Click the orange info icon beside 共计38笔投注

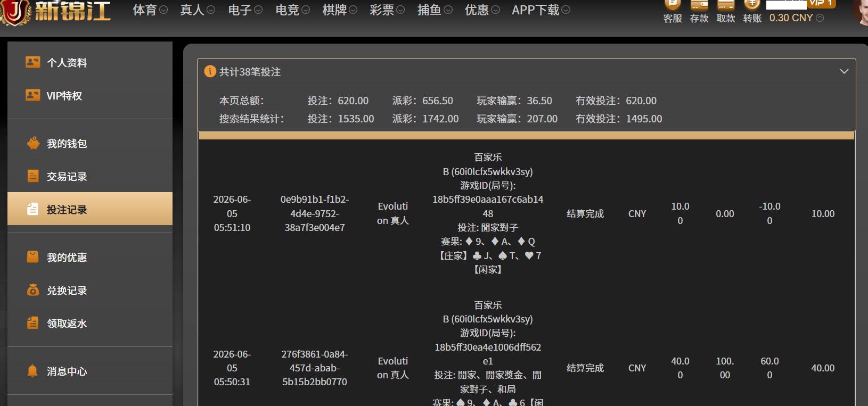210,71
